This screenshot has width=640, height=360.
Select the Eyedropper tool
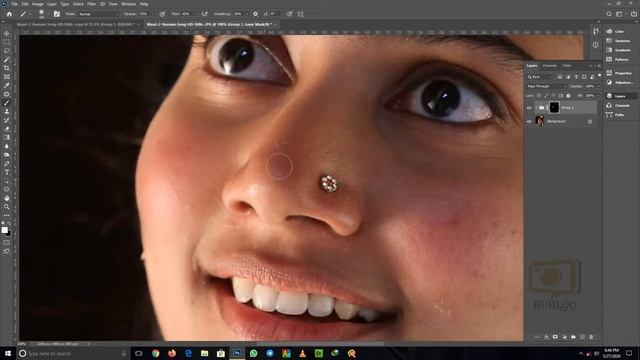click(x=7, y=85)
